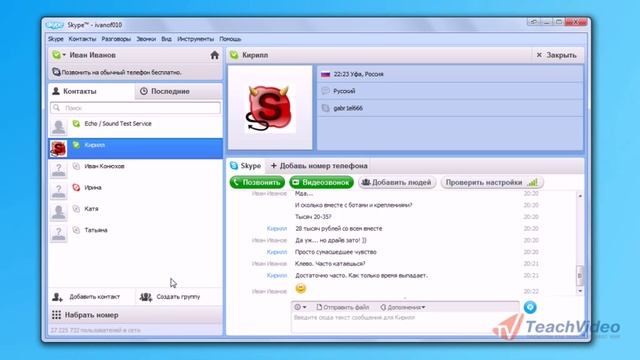Click the Echo service avatar icon
Image resolution: width=640 pixels, height=360 pixels.
tap(58, 127)
